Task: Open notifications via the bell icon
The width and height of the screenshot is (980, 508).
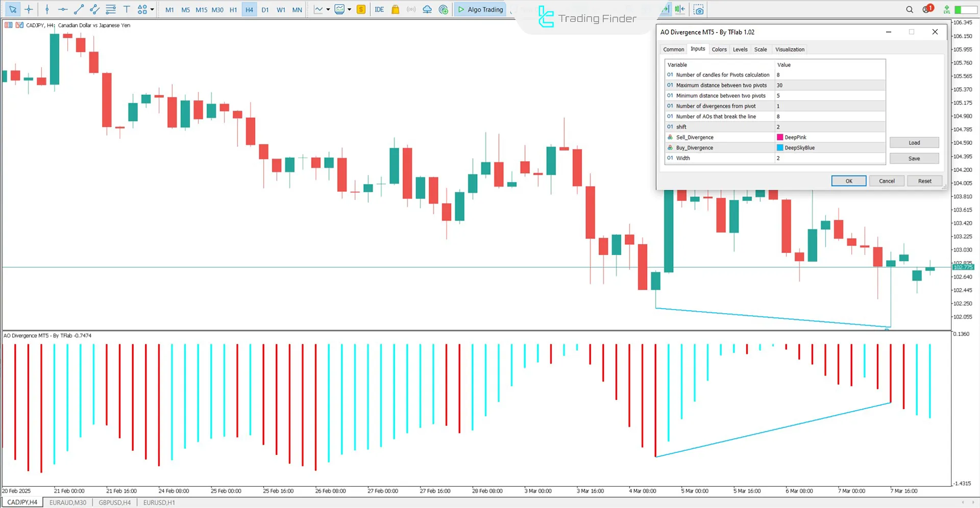Action: point(926,9)
